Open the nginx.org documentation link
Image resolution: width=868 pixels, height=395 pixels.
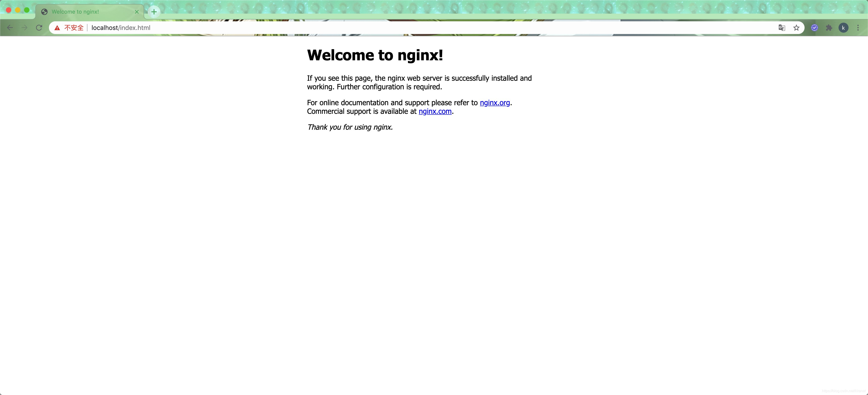pos(495,102)
